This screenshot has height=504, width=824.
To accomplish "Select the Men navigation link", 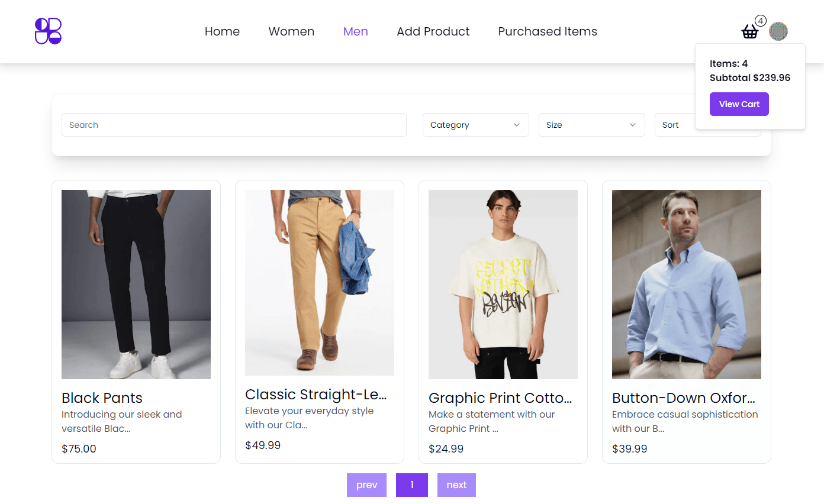I will coord(355,31).
